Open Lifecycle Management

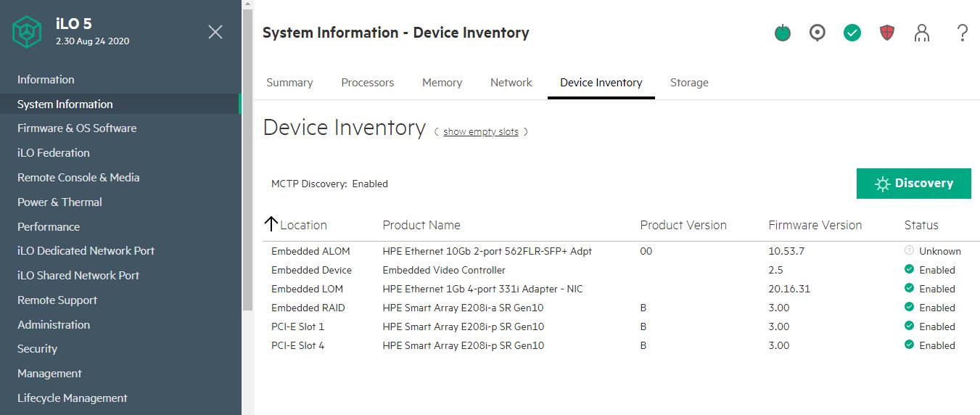point(73,398)
